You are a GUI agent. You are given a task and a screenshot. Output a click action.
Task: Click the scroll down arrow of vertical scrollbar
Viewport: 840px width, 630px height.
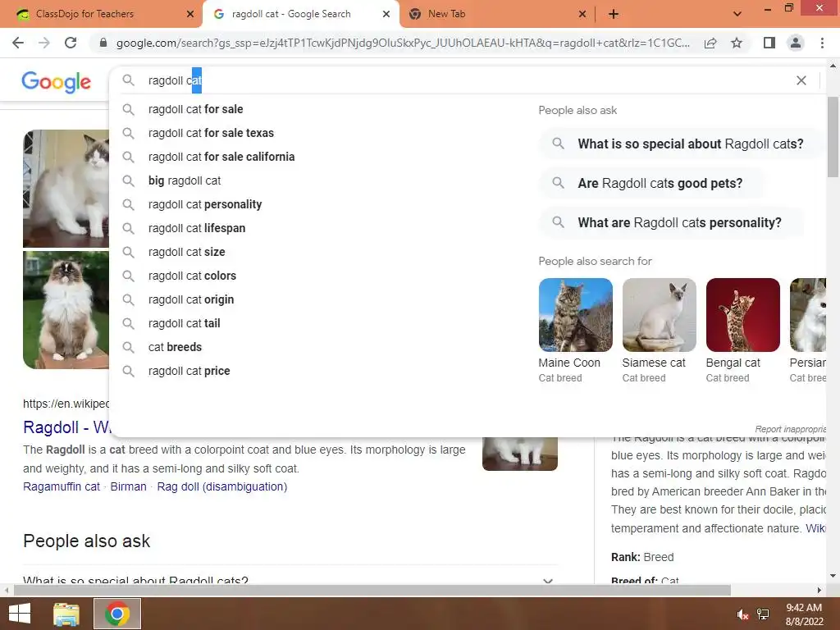click(833, 577)
